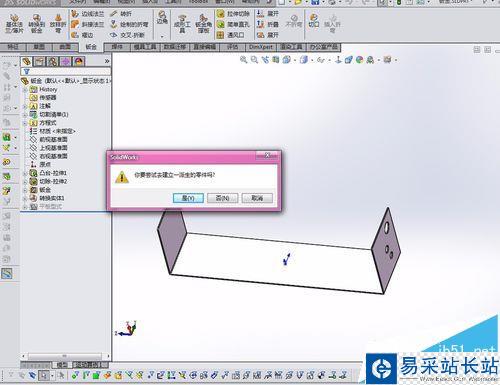Open the PropertyManager tab icon
The height and width of the screenshot is (385, 500).
click(x=40, y=61)
